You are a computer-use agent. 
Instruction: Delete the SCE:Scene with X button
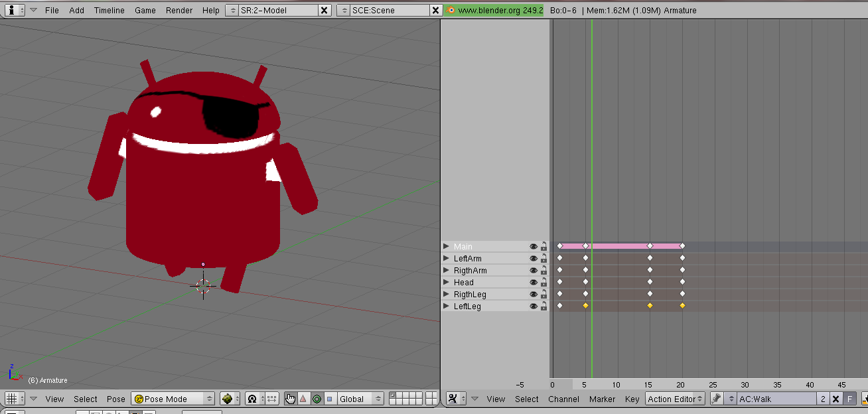[435, 10]
